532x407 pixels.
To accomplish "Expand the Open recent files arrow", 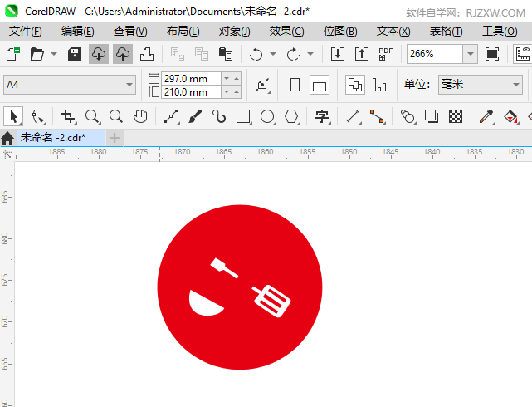I will click(x=54, y=54).
